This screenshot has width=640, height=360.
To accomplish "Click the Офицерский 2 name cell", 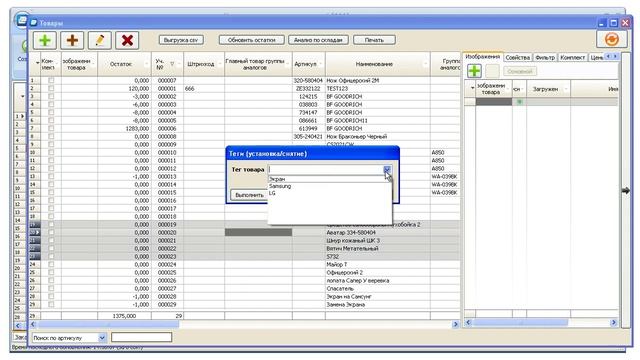I will (378, 272).
